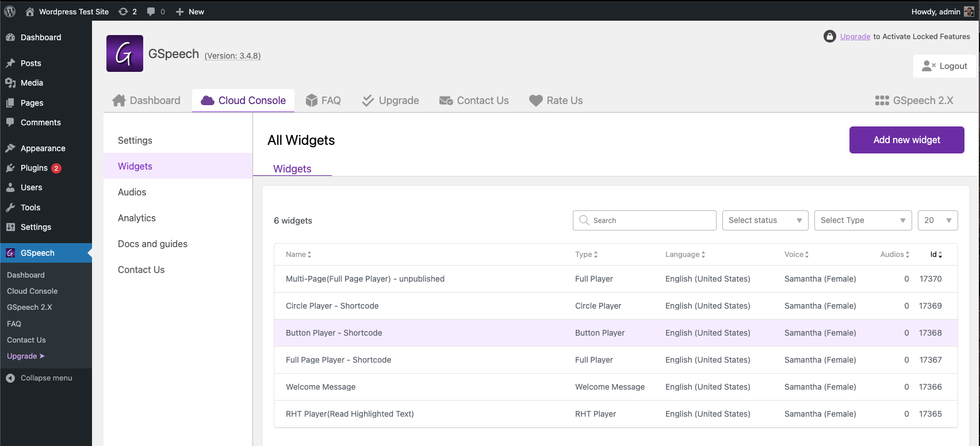Sort widgets by Language column
The width and height of the screenshot is (980, 446).
[685, 254]
